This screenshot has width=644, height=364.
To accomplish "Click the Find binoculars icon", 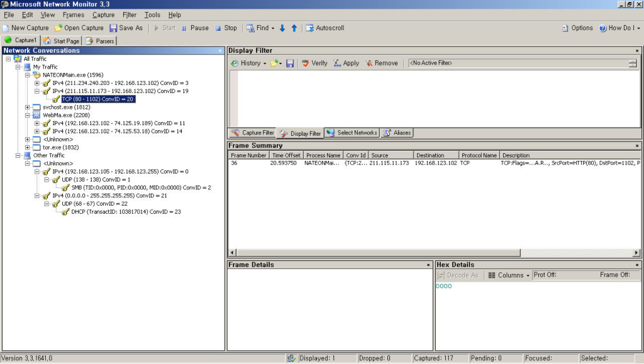I will click(250, 28).
